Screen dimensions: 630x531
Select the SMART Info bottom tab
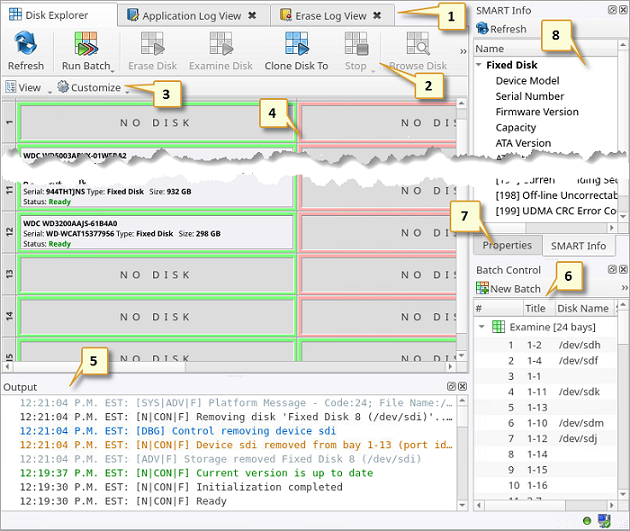pyautogui.click(x=578, y=245)
